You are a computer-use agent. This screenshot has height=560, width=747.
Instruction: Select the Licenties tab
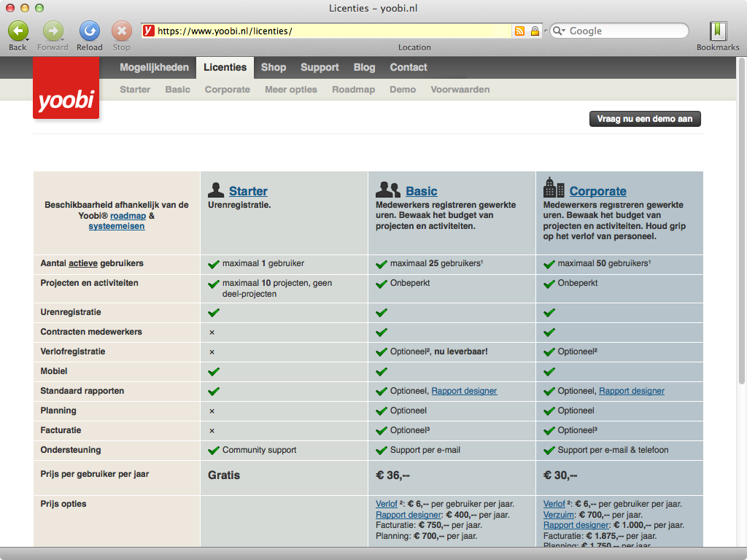coord(225,68)
